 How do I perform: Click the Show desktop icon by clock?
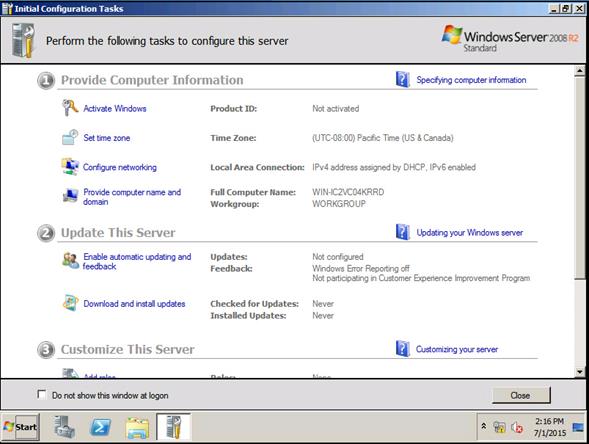pos(578,427)
